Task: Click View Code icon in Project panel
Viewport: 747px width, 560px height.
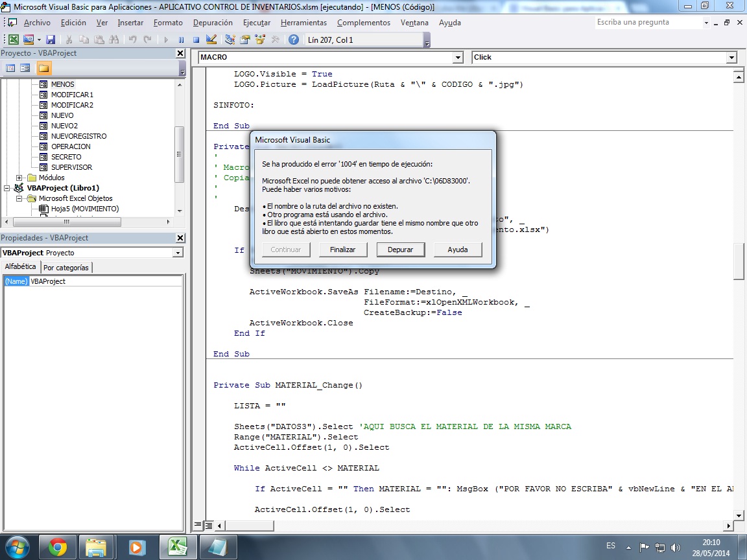Action: pyautogui.click(x=10, y=68)
